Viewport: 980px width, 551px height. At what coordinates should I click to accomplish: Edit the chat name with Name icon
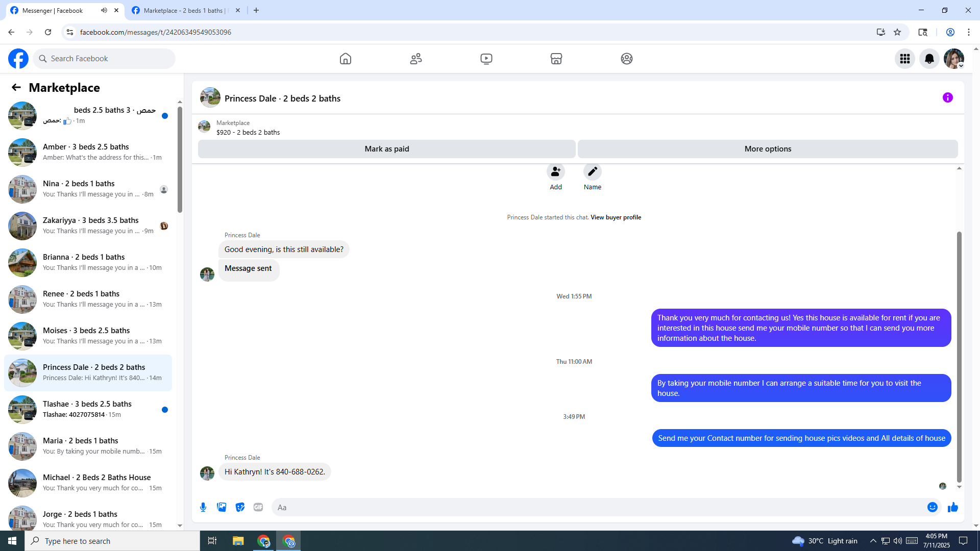[x=593, y=172]
